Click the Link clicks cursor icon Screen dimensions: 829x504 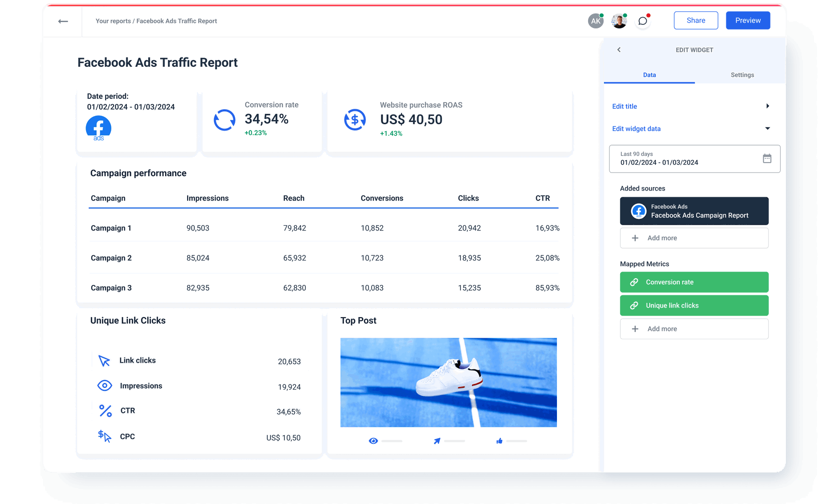104,360
